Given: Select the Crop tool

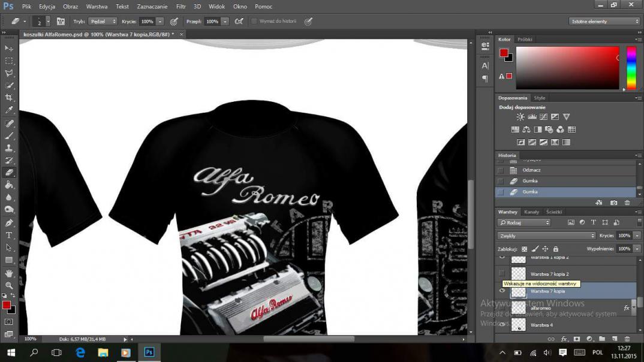Looking at the screenshot, I should [x=8, y=98].
